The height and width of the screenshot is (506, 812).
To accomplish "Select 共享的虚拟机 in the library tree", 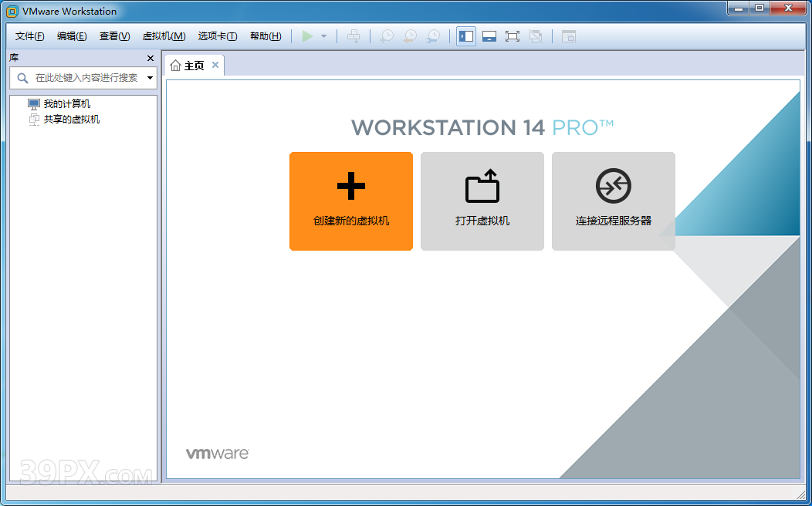I will click(72, 120).
